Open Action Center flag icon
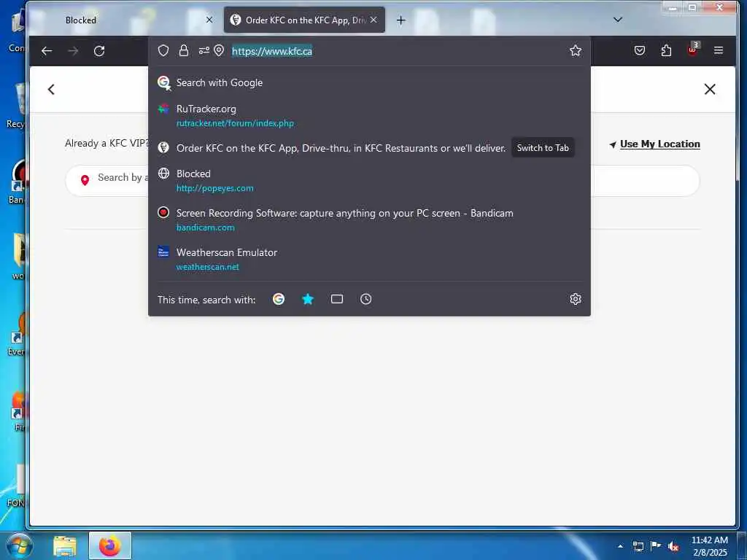This screenshot has width=747, height=560. [x=656, y=545]
